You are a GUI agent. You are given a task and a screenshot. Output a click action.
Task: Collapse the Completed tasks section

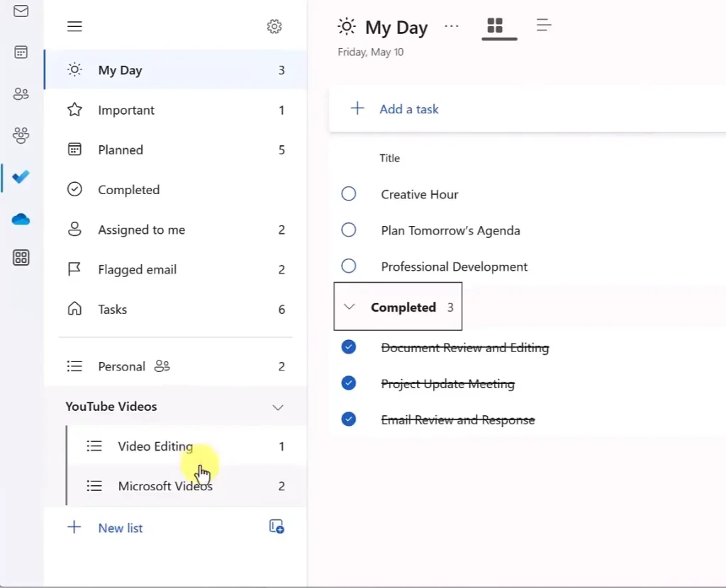349,307
